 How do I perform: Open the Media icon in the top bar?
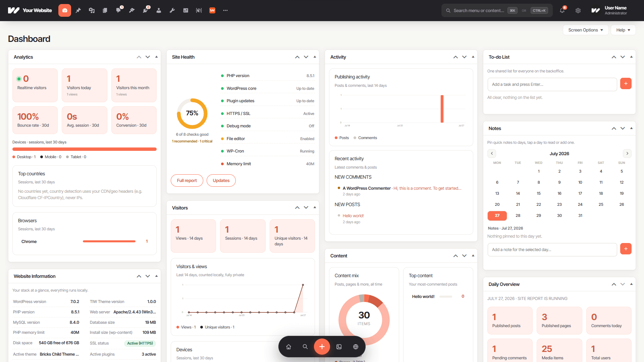[92, 10]
